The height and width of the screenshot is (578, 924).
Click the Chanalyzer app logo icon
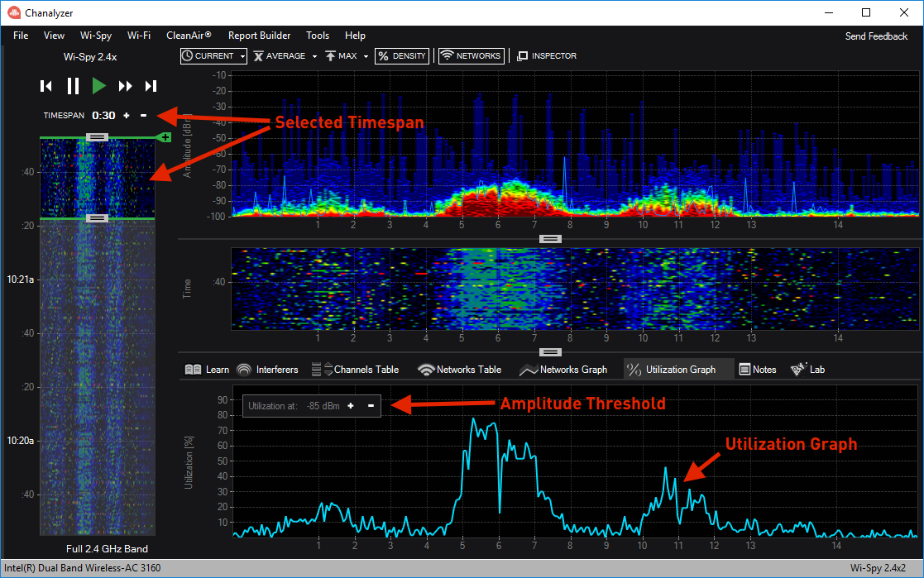(14, 12)
